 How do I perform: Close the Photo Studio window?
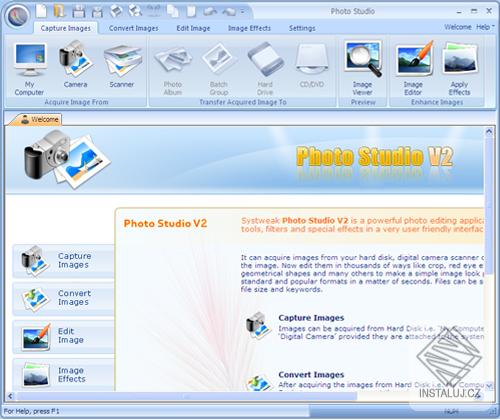point(489,11)
